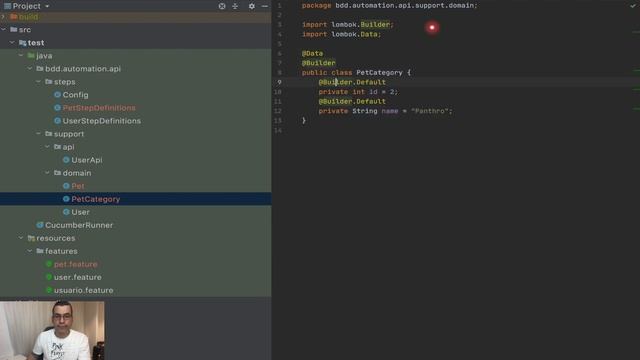Open pet.feature file
The image size is (640, 360).
[x=76, y=264]
